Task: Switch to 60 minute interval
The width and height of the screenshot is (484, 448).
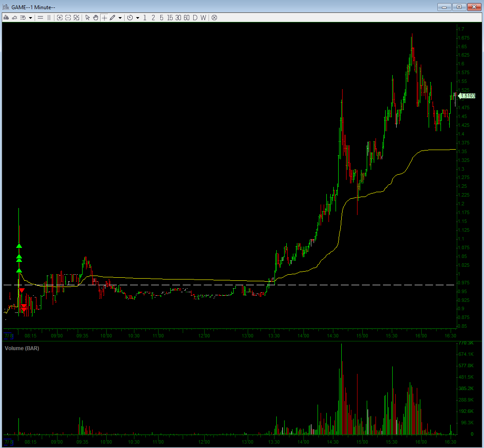Action: pos(186,18)
